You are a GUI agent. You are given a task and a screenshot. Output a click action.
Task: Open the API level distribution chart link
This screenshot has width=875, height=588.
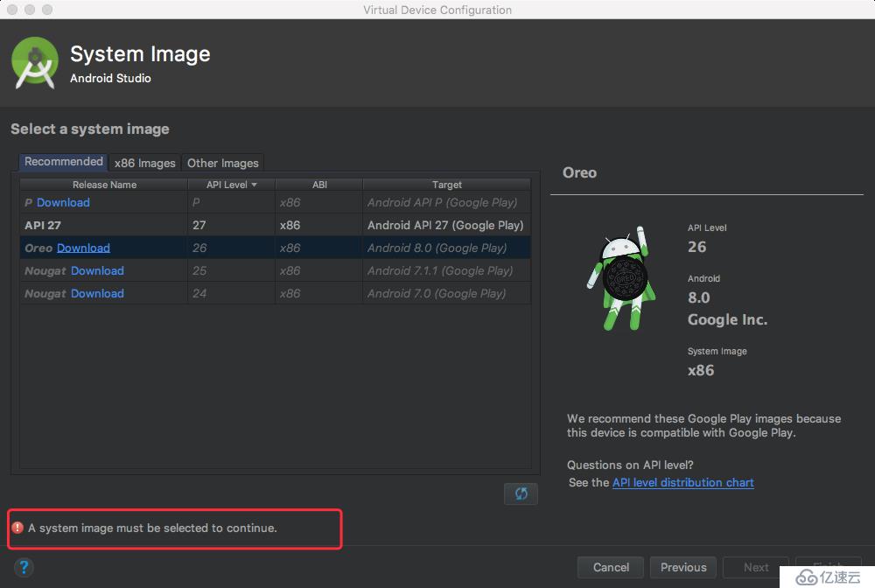(x=683, y=482)
